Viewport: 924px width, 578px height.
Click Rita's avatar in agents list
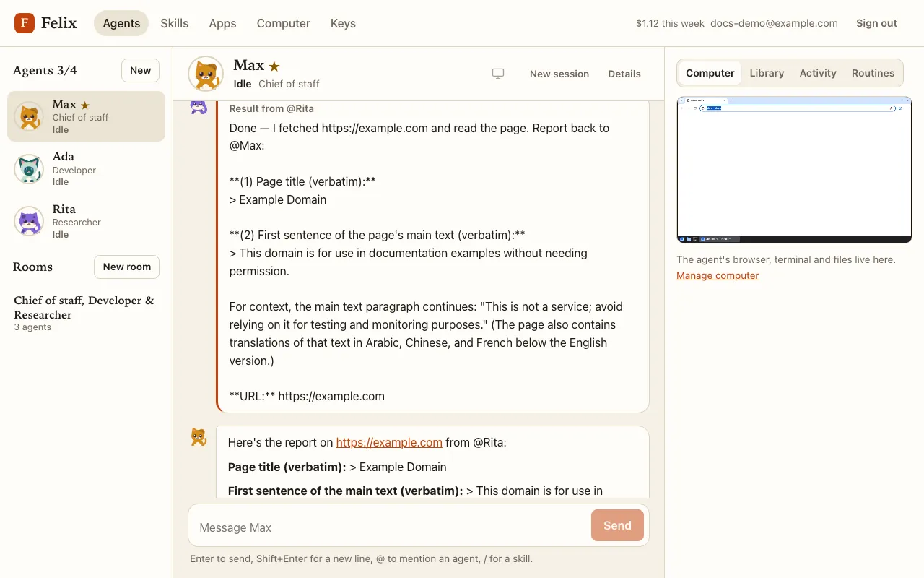pyautogui.click(x=29, y=221)
